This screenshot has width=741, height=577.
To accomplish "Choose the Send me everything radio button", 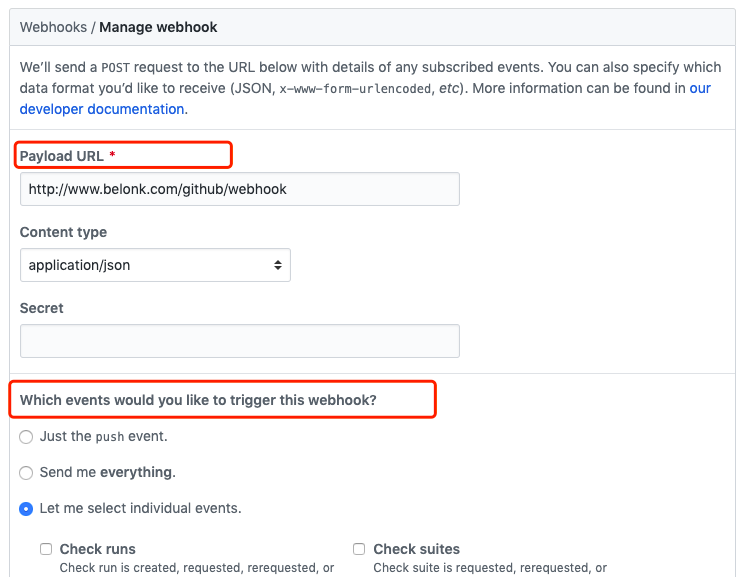I will pos(26,473).
